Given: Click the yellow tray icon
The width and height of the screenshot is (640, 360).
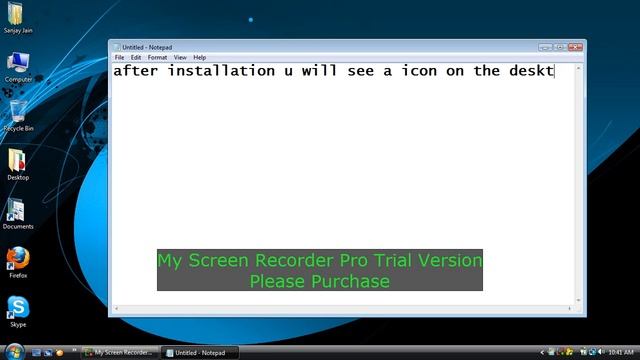Looking at the screenshot, I should 569,352.
